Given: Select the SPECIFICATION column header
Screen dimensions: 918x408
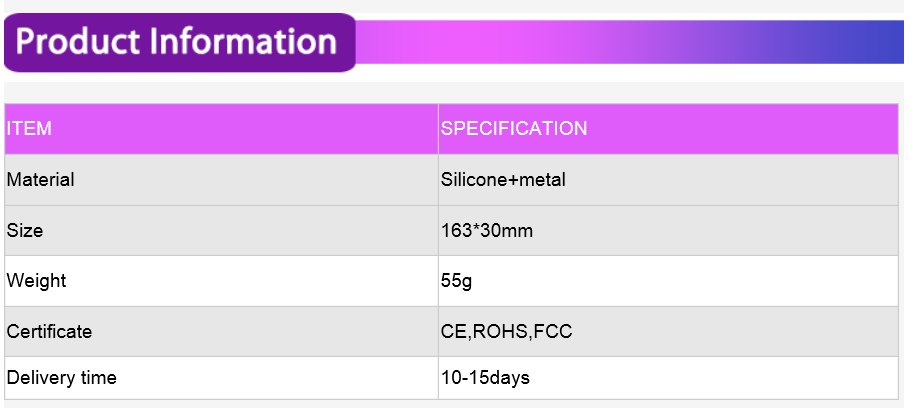Looking at the screenshot, I should 514,128.
